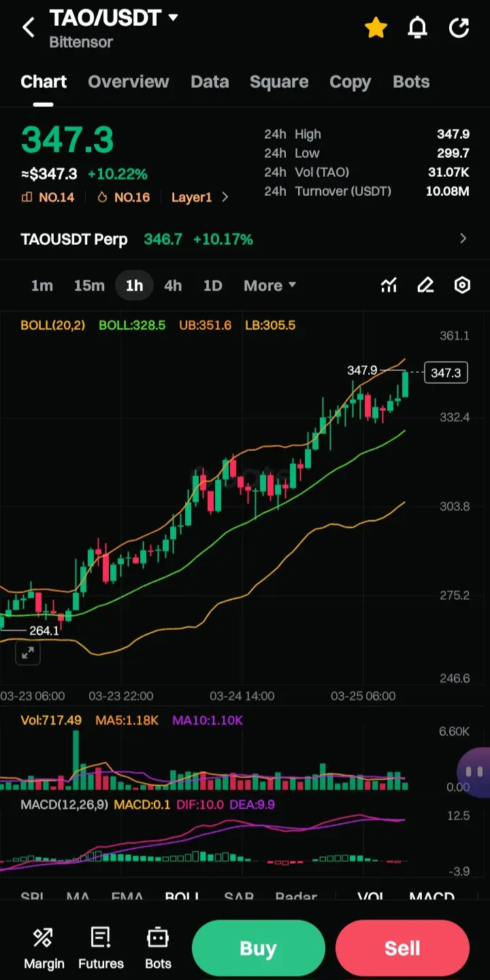Tap the back arrow icon
The width and height of the screenshot is (490, 980).
tap(29, 28)
